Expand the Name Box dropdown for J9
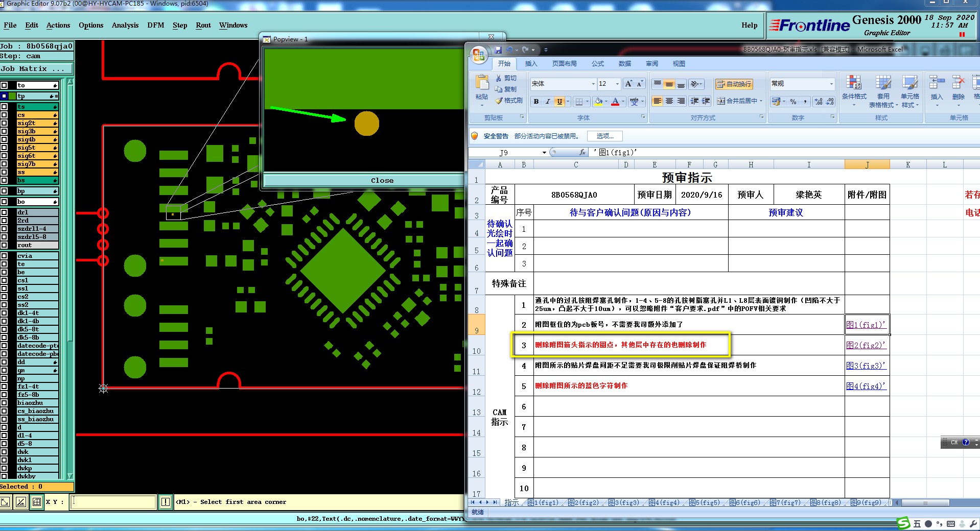This screenshot has height=531, width=980. 544,152
